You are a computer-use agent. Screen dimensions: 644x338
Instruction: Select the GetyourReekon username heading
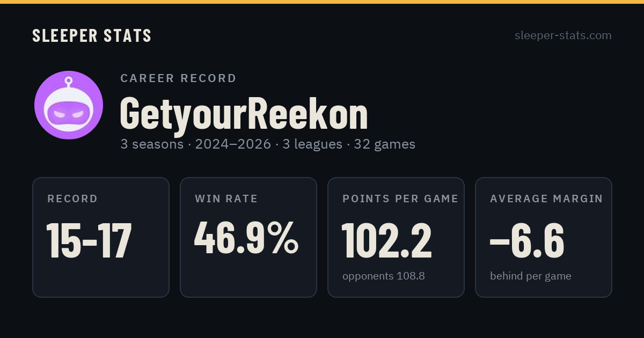click(x=244, y=113)
